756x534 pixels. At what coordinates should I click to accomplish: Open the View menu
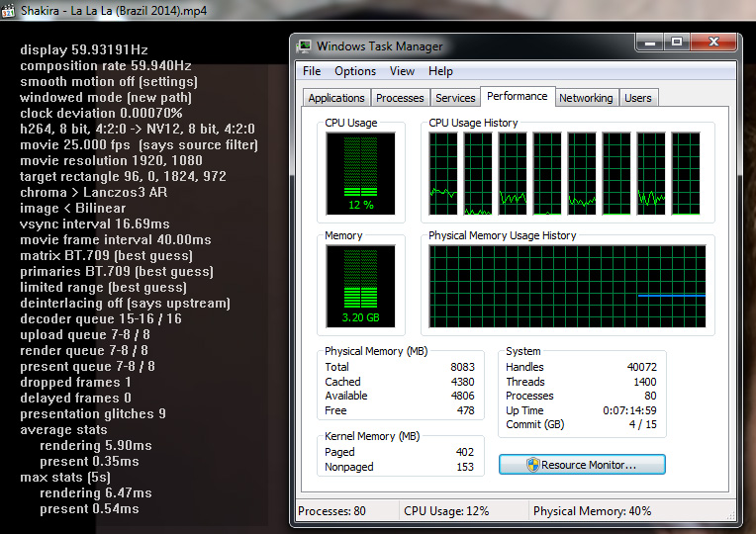(x=402, y=71)
